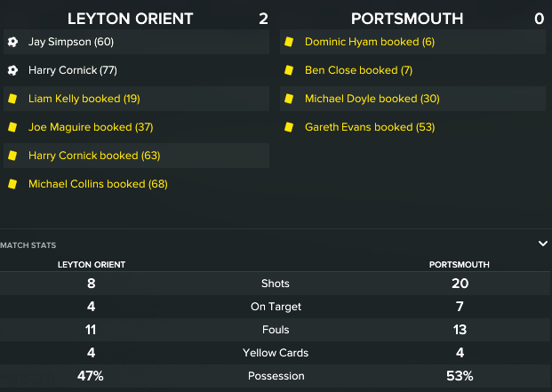Click yellow card icon beside Michael Collins
Image resolution: width=552 pixels, height=392 pixels.
point(12,184)
